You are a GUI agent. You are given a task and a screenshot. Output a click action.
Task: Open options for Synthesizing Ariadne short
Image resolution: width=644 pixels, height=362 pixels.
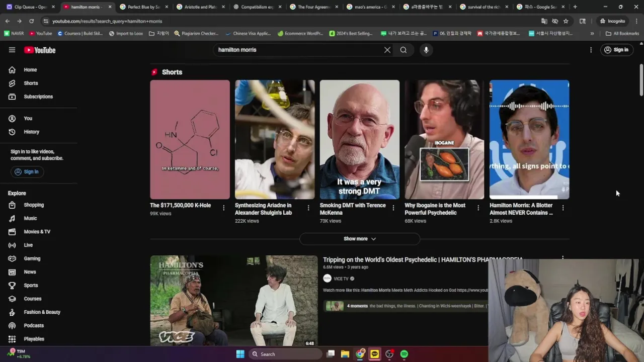[x=308, y=208]
